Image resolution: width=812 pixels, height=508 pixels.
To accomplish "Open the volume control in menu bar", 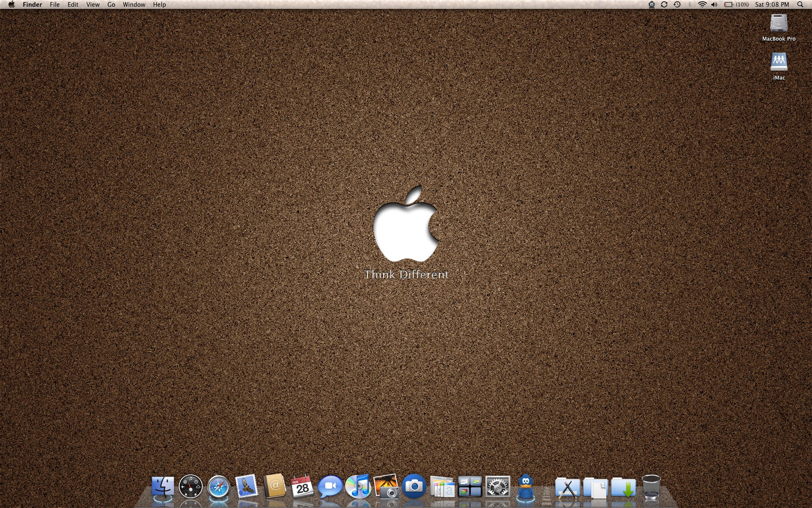I will (x=714, y=5).
